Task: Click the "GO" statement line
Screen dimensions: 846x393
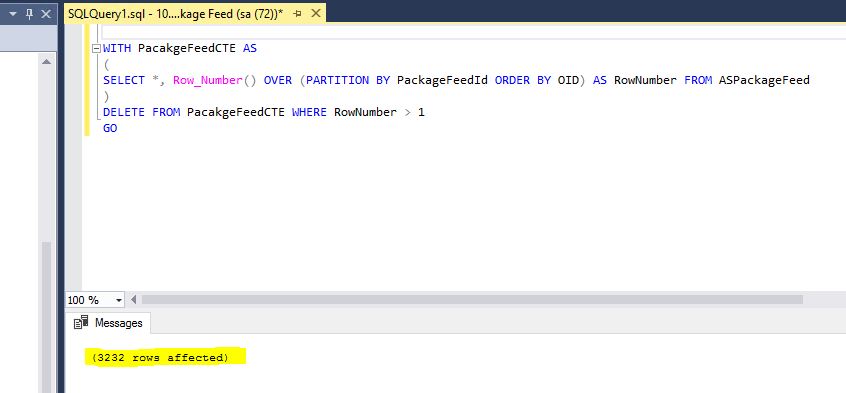Action: tap(110, 128)
